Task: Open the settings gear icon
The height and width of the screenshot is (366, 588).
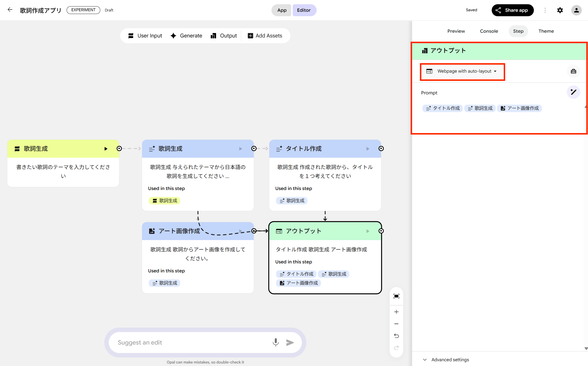Action: (560, 10)
